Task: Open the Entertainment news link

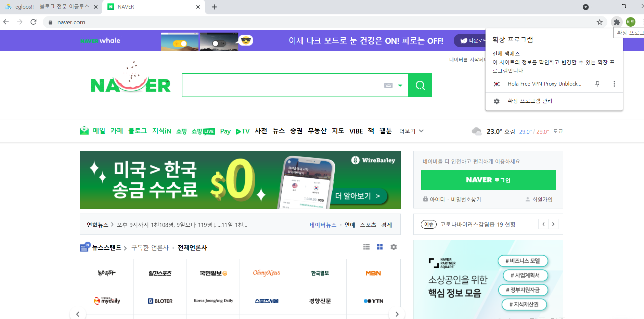Action: tap(350, 225)
